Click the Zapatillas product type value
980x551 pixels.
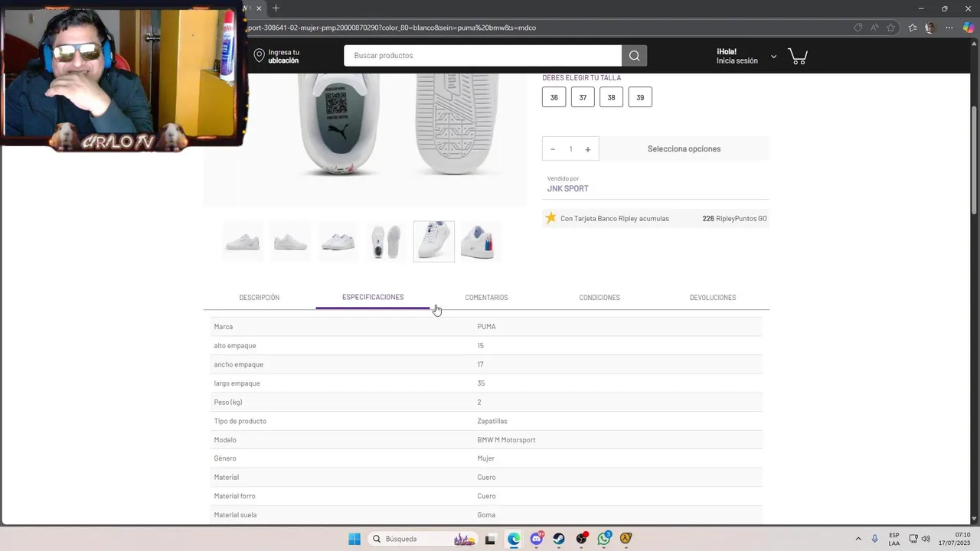492,421
